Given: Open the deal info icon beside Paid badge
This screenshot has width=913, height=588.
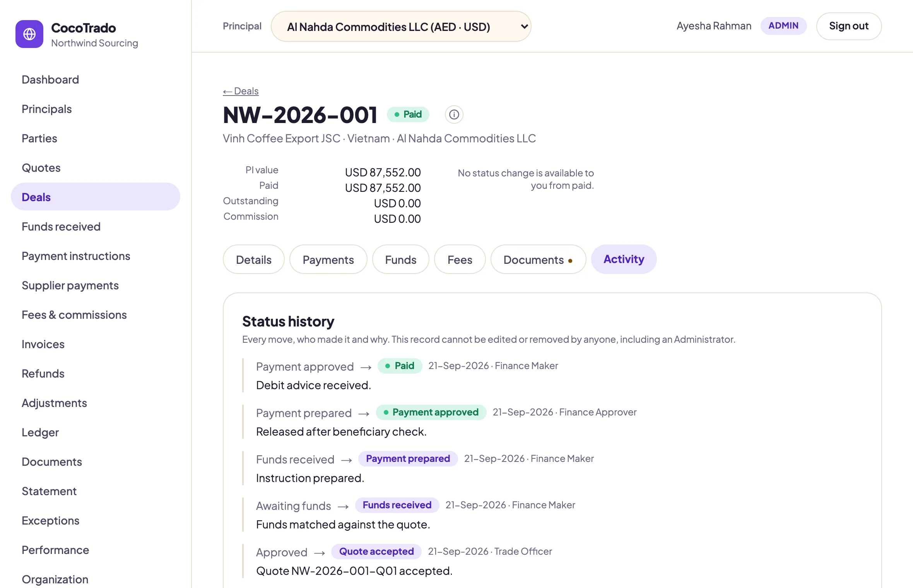Looking at the screenshot, I should coord(454,115).
